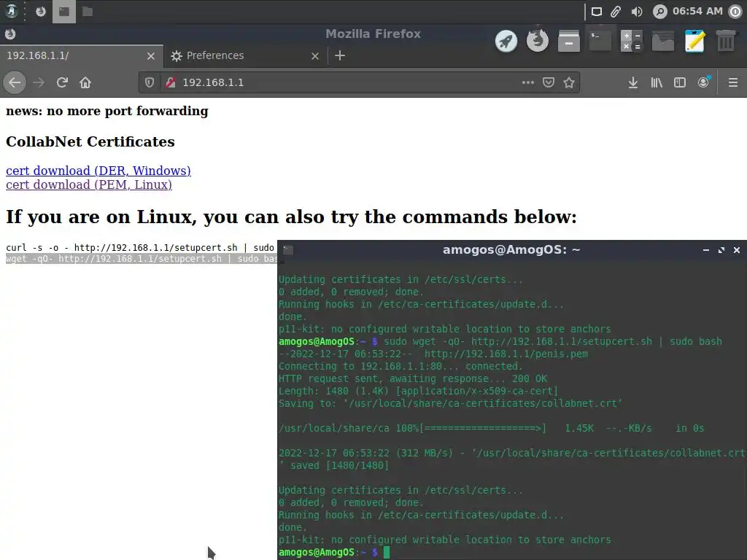The width and height of the screenshot is (747, 560).
Task: Click the curl setupcert.sh command line
Action: [140, 248]
